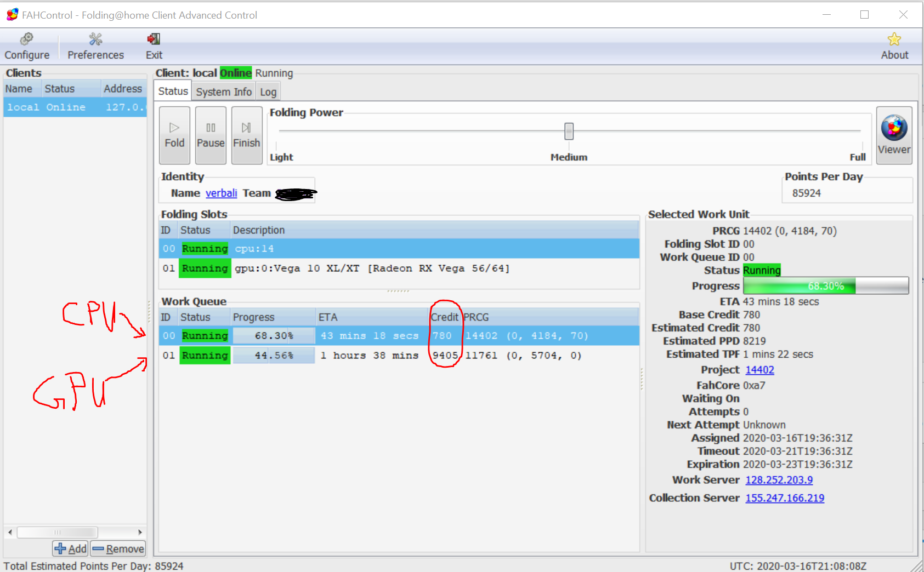The height and width of the screenshot is (572, 924).
Task: Click Work Queue PRCG column header
Action: [x=551, y=317]
